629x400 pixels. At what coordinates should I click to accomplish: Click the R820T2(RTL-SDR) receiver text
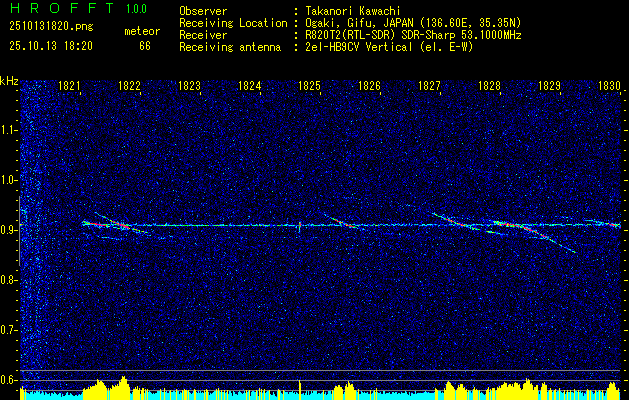(x=413, y=35)
